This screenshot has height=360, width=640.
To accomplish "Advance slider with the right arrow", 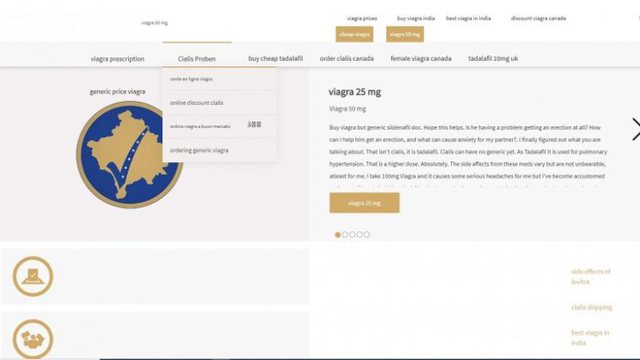I will [x=636, y=129].
